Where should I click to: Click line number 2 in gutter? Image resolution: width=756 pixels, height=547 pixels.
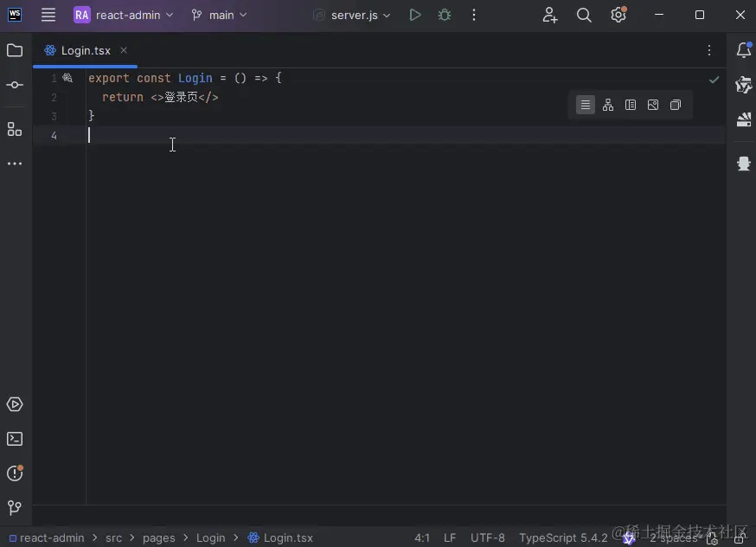[54, 98]
